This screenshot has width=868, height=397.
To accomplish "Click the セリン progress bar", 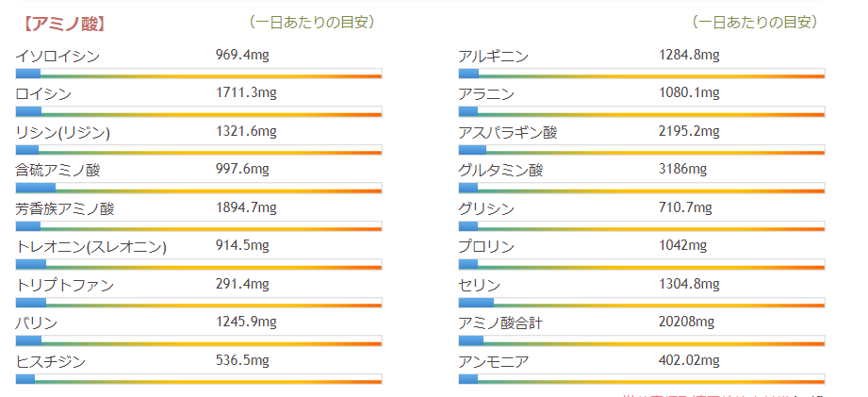I will click(642, 304).
